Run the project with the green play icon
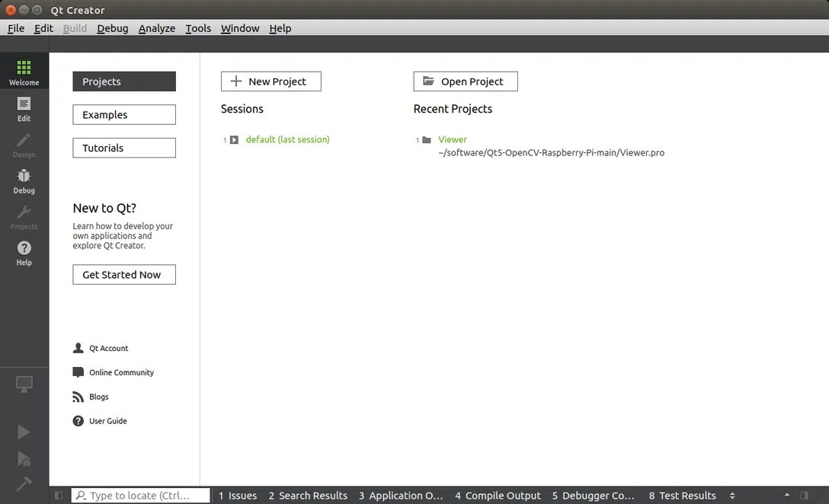Viewport: 829px width, 504px height. click(24, 432)
